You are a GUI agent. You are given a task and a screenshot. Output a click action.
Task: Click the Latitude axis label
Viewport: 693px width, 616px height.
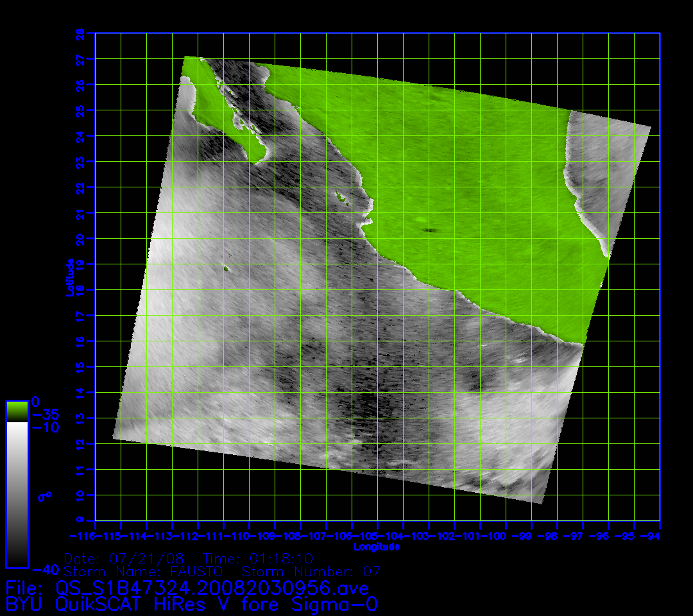click(70, 277)
